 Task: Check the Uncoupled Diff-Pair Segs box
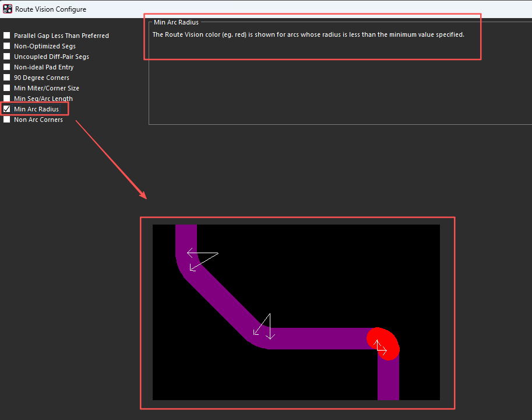(7, 57)
